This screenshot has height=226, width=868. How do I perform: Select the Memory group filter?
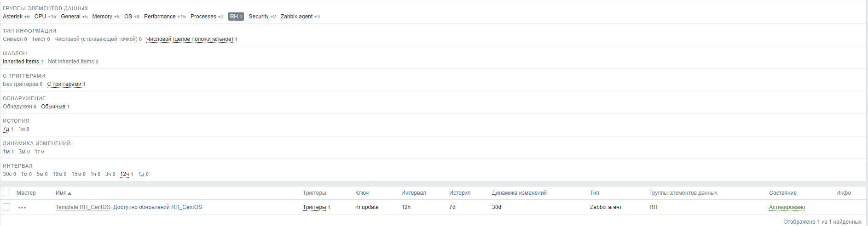coord(102,17)
